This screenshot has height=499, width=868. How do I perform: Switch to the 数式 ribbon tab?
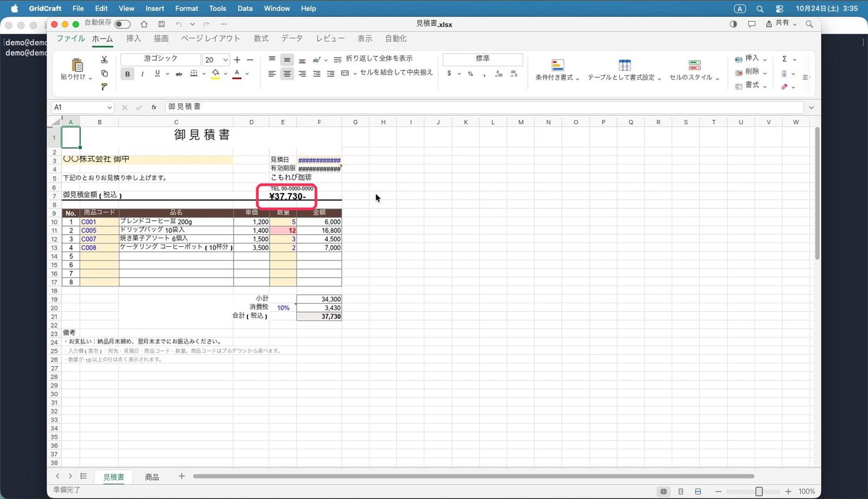pos(261,39)
